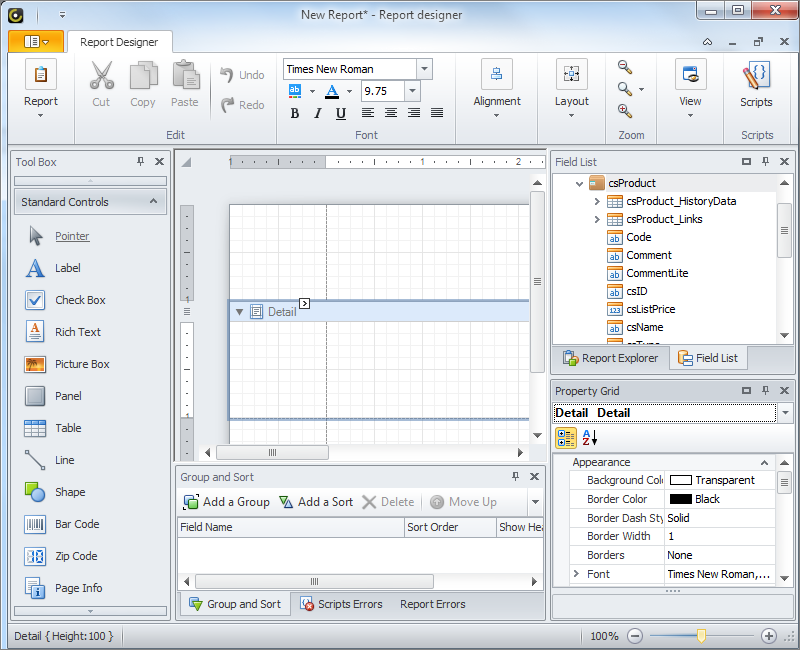Toggle Italic font formatting
The width and height of the screenshot is (800, 650).
point(317,113)
